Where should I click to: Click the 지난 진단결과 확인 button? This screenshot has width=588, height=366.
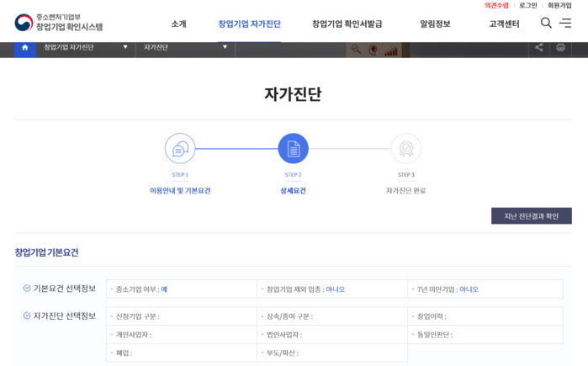pyautogui.click(x=531, y=216)
